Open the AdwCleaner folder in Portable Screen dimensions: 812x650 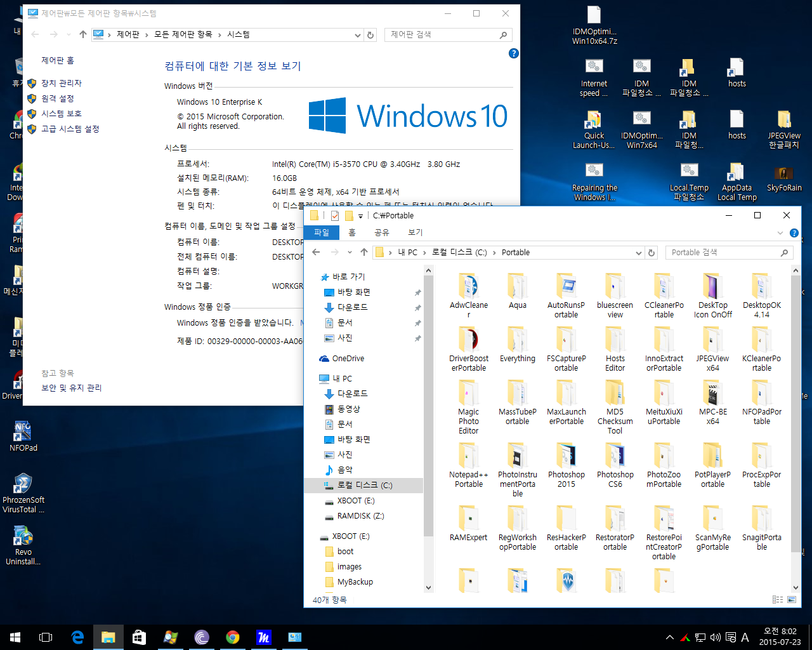(x=469, y=296)
